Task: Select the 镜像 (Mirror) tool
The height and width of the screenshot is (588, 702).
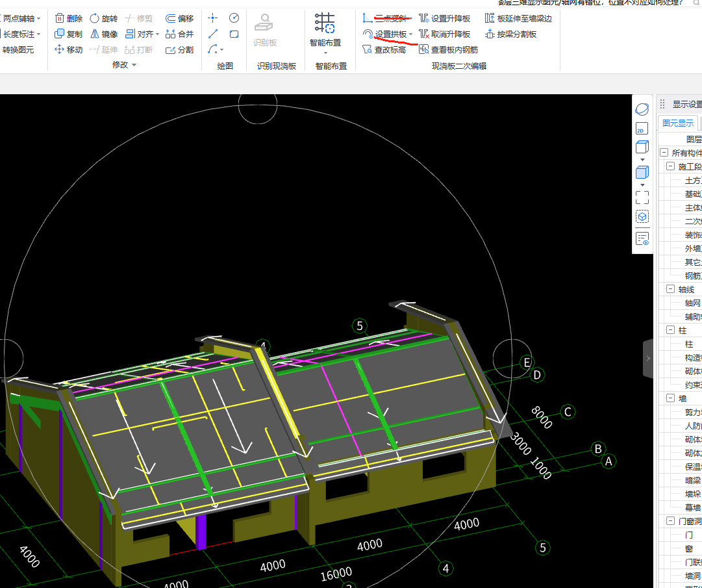Action: (103, 34)
